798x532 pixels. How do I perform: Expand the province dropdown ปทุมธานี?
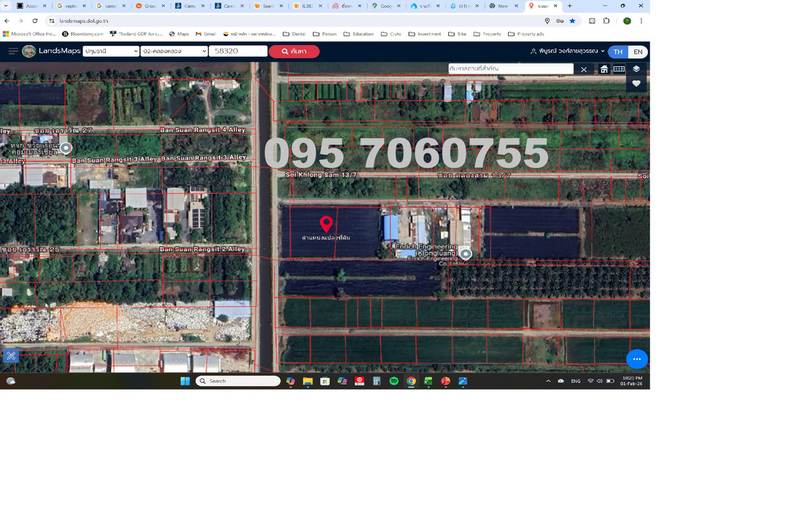pyautogui.click(x=110, y=51)
